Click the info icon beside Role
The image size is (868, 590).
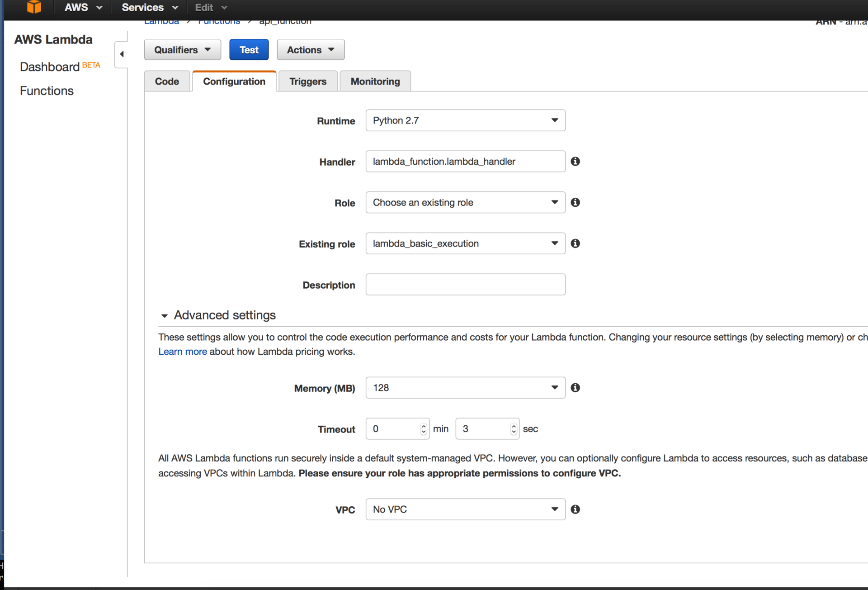(x=575, y=202)
